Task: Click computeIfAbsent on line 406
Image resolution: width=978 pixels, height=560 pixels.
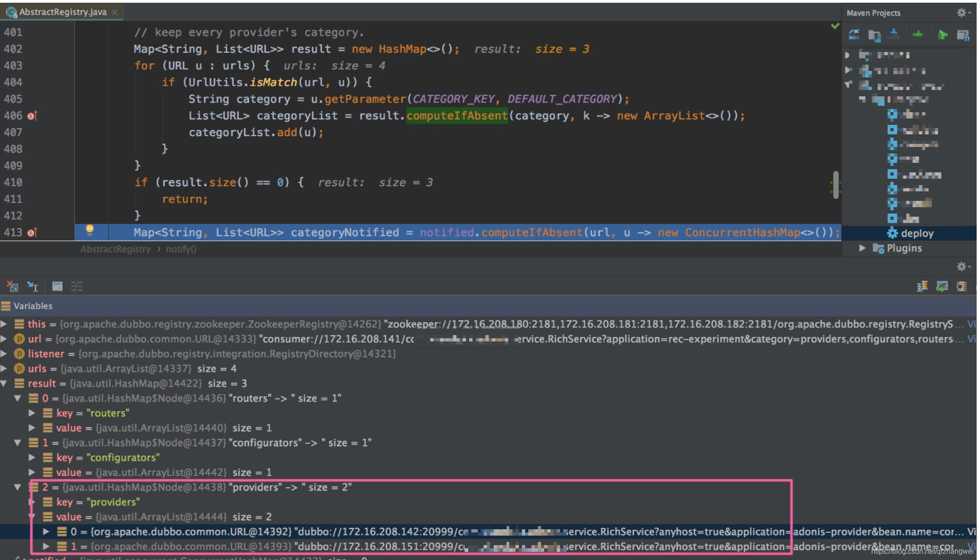Action: point(457,116)
